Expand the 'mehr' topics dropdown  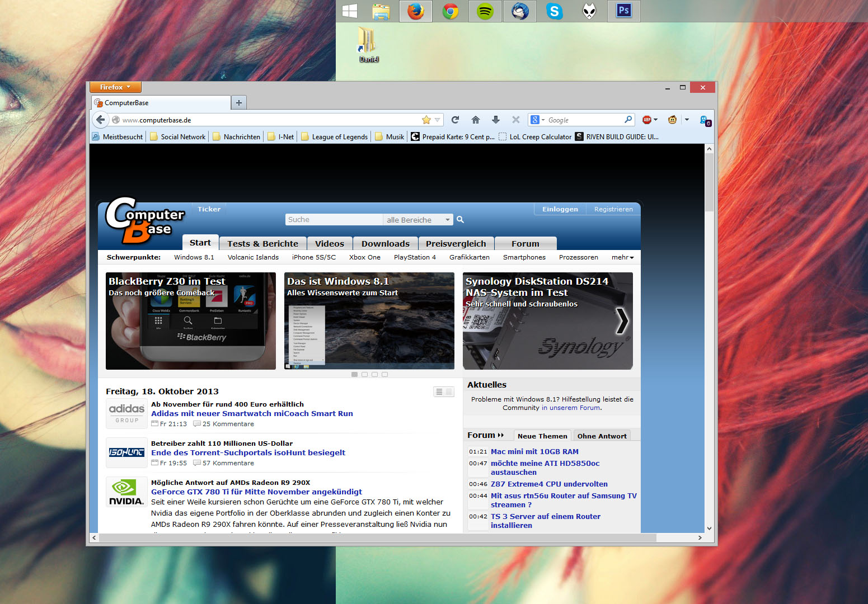pos(622,257)
